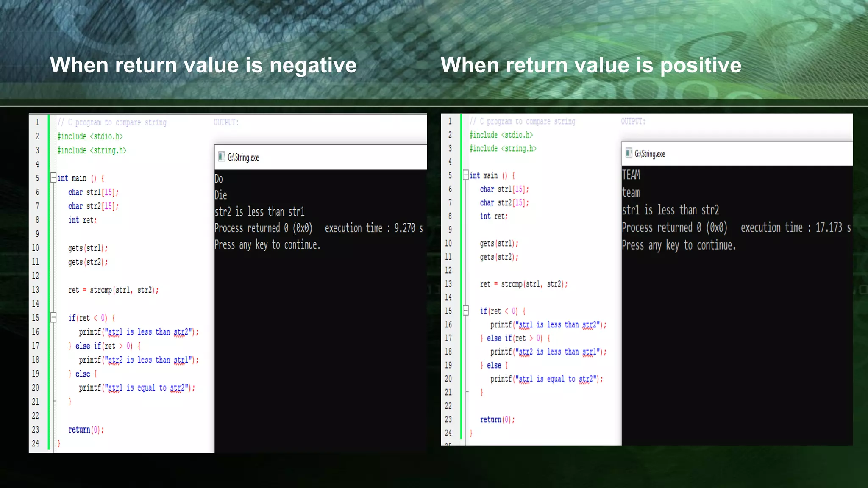Click the 'return(0);' line in right editor

(497, 420)
